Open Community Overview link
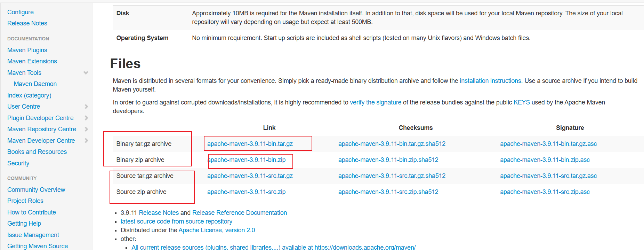Screen dimensions: 644x250 (36, 190)
